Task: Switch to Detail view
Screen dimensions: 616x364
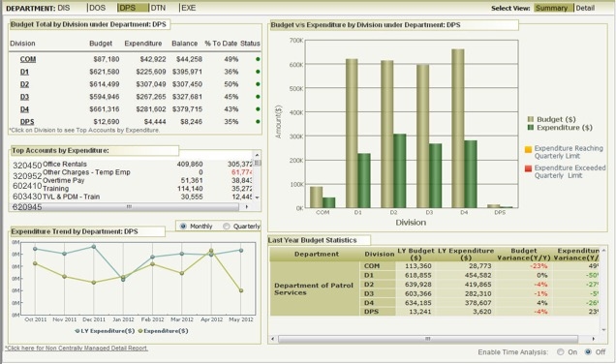Action: 585,8
